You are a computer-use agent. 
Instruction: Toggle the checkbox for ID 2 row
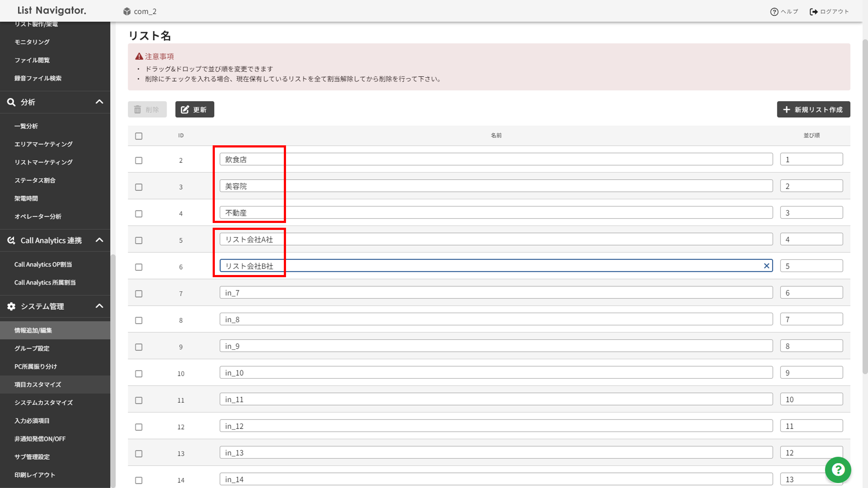(x=139, y=160)
